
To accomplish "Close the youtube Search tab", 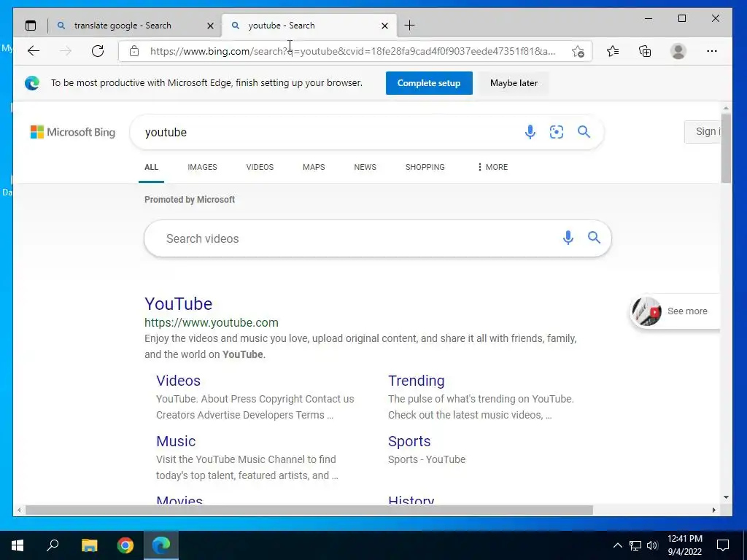I will pos(384,26).
